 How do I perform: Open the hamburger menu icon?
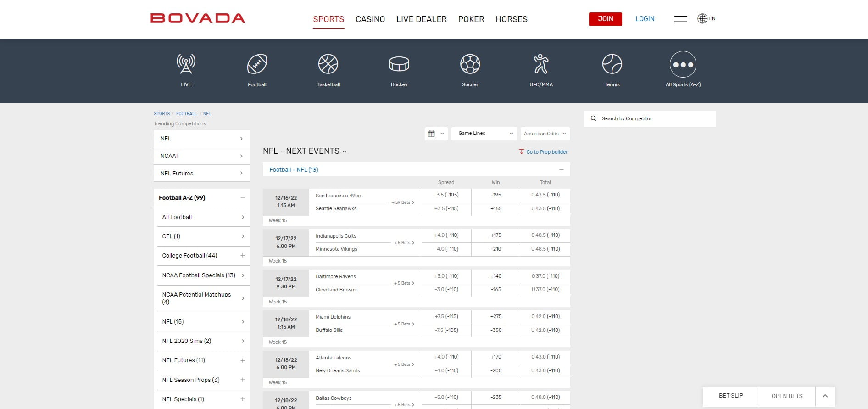point(680,19)
